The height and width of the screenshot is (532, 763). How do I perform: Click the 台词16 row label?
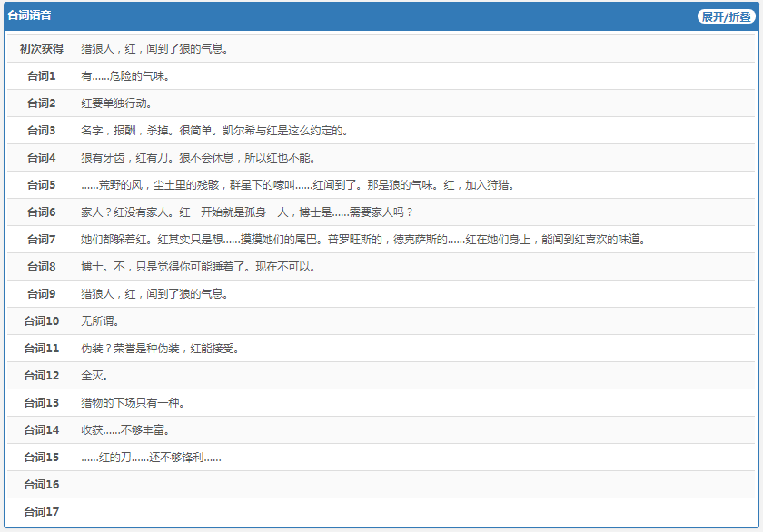click(x=42, y=485)
